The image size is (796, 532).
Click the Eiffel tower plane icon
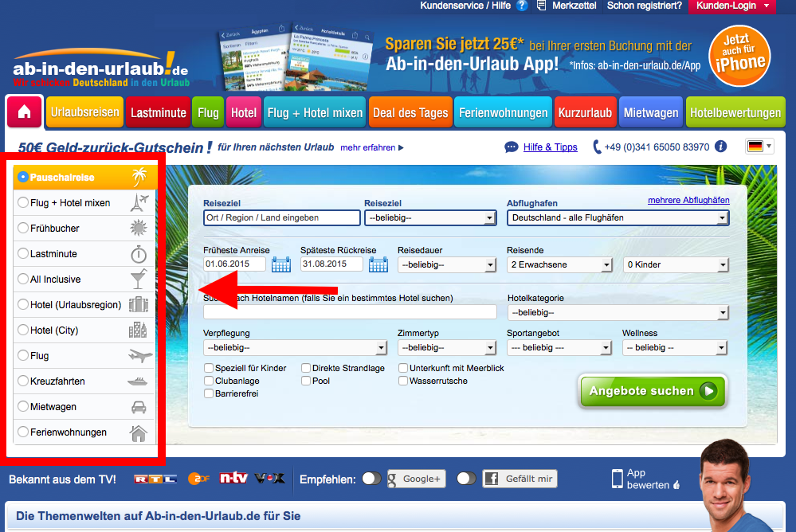(x=139, y=202)
